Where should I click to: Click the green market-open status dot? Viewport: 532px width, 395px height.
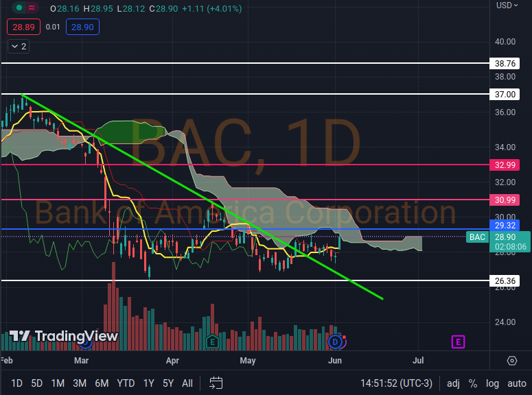pyautogui.click(x=19, y=8)
